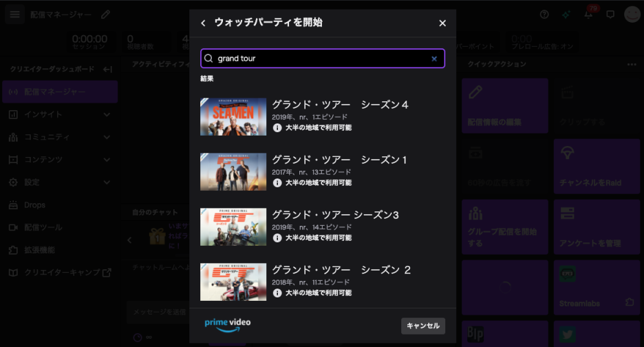Select 配信マネージャー in the sidebar
The image size is (644, 347).
60,92
